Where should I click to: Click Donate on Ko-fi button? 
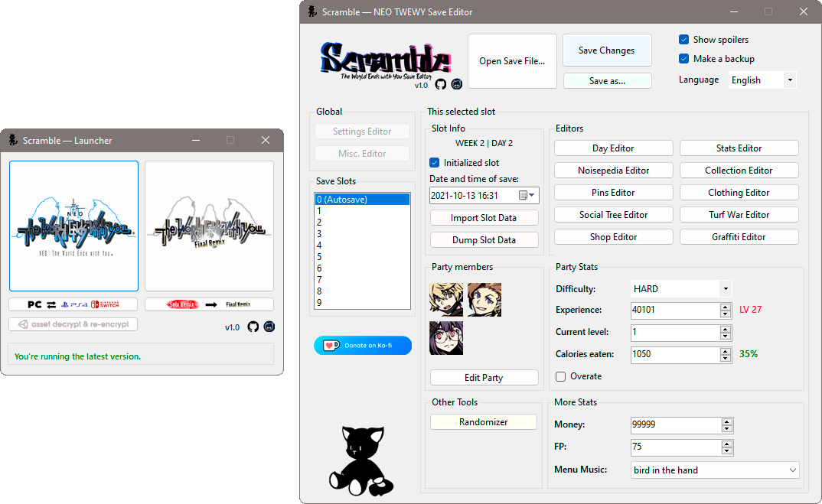363,345
